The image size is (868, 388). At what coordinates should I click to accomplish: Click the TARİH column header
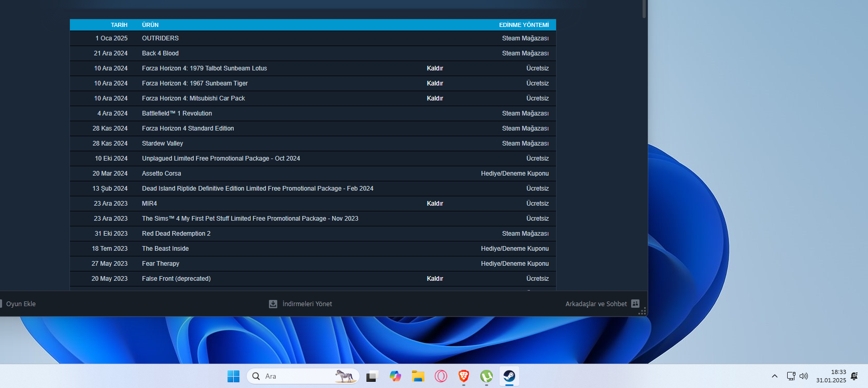click(x=119, y=25)
